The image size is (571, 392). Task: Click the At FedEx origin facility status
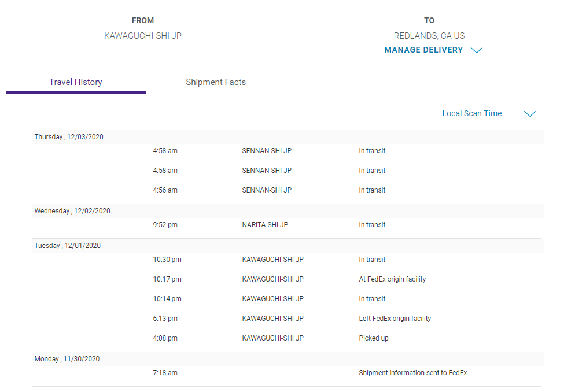point(392,279)
